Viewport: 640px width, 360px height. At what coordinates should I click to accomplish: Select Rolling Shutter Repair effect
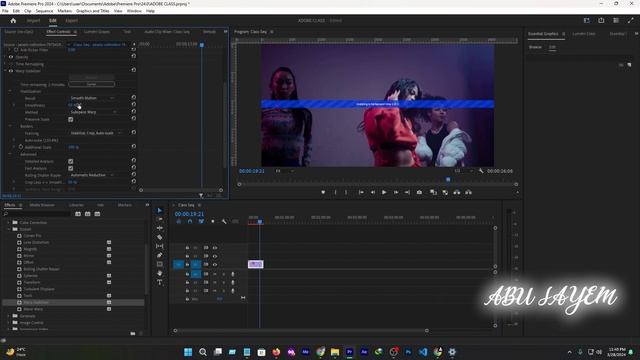[42, 269]
